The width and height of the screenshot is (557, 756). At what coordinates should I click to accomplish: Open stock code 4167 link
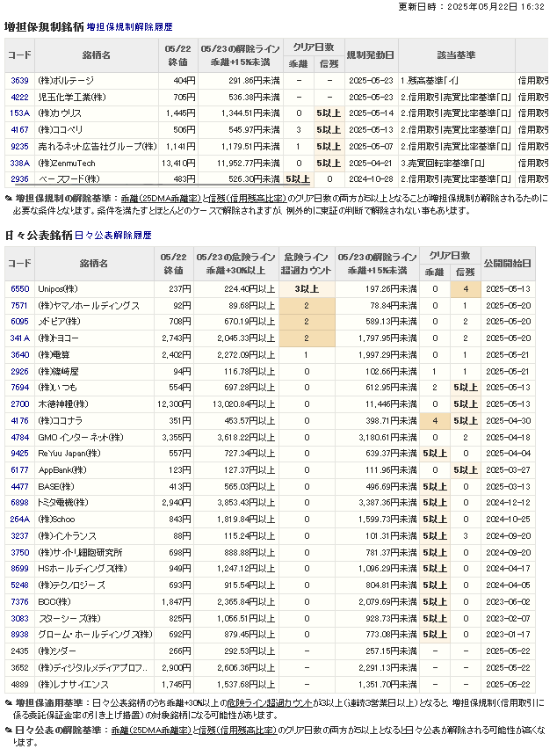(19, 130)
